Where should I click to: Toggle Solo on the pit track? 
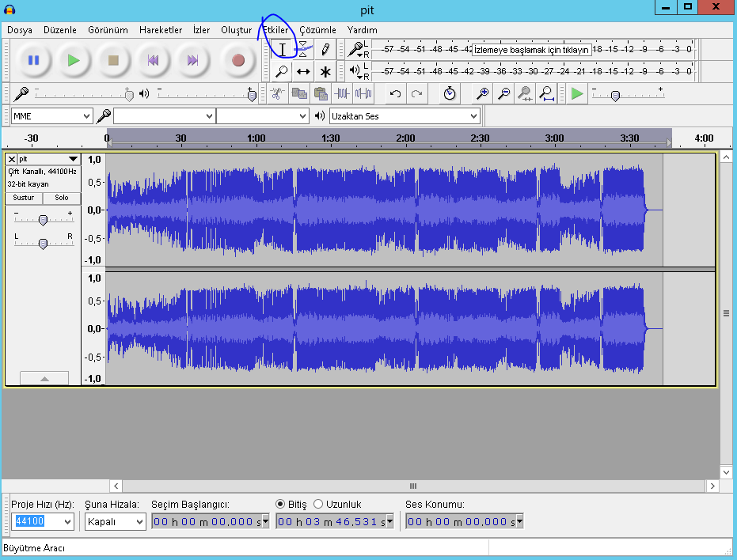[x=62, y=198]
